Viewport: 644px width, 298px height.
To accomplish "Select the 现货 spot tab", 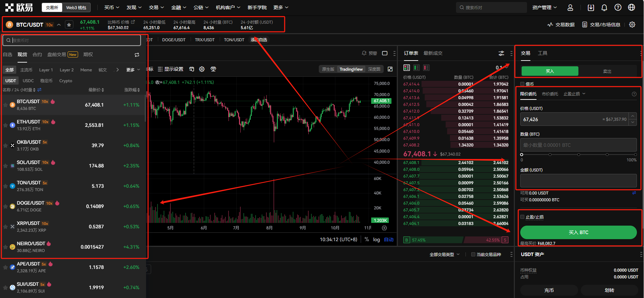I will pyautogui.click(x=22, y=54).
